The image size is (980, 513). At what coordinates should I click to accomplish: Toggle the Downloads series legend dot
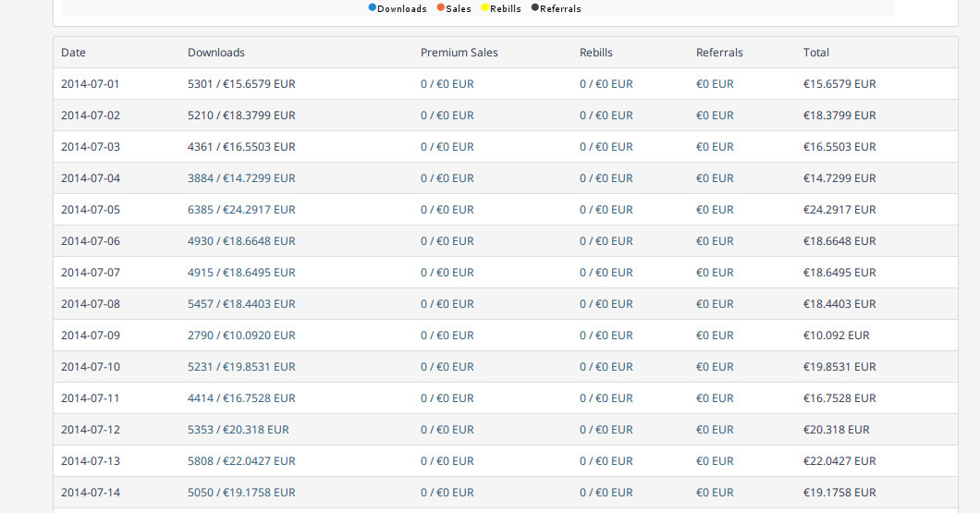373,7
